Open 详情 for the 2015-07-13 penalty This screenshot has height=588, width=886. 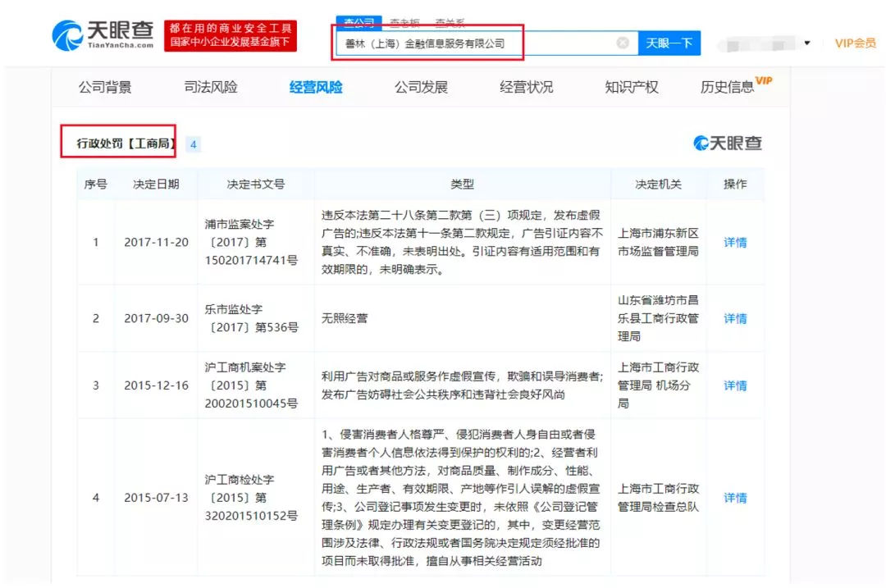735,498
